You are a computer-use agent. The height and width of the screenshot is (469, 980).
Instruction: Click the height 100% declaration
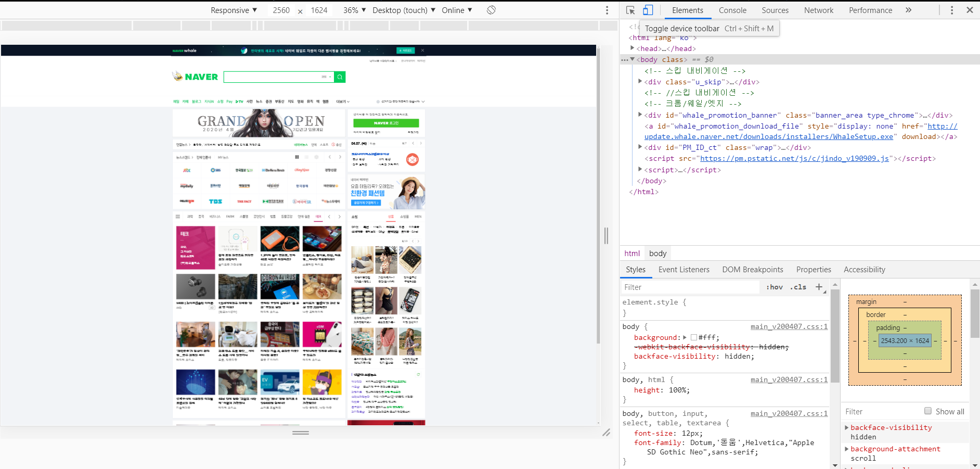point(662,390)
